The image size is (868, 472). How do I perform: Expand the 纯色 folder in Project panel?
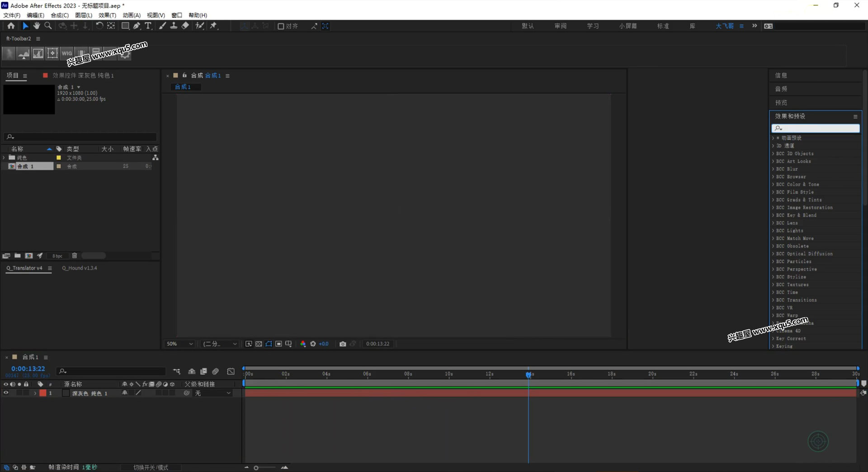point(4,157)
